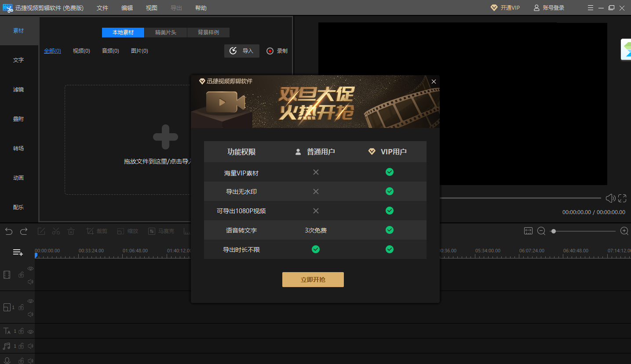The image size is (631, 364).
Task: Mute the picture-in-picture track 1 speaker
Action: 30,314
